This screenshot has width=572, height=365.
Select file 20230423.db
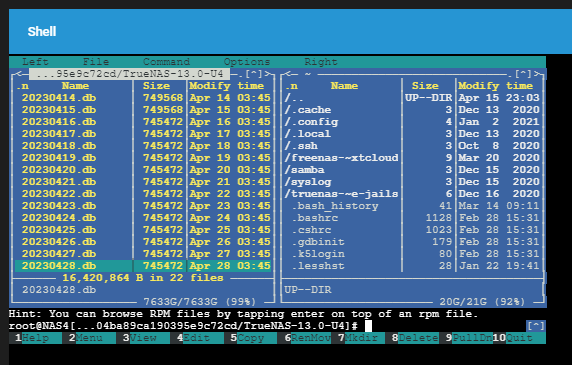point(143,206)
